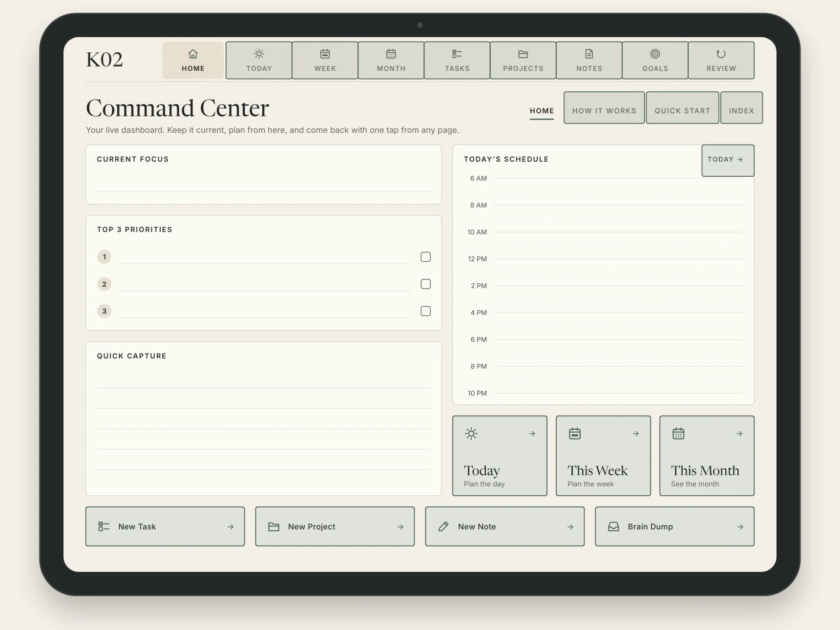
Task: Click the arrow in the Brain Dump button
Action: tap(740, 527)
